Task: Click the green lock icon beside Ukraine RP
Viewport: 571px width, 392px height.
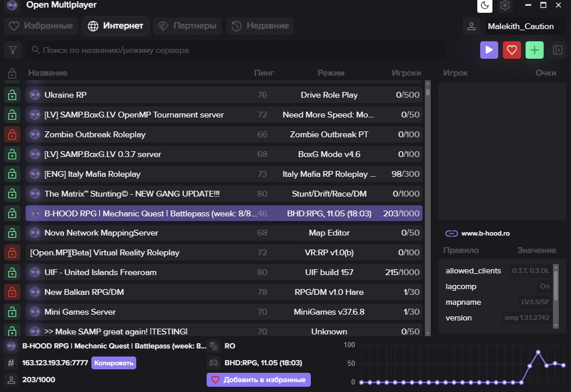Action: pyautogui.click(x=12, y=95)
